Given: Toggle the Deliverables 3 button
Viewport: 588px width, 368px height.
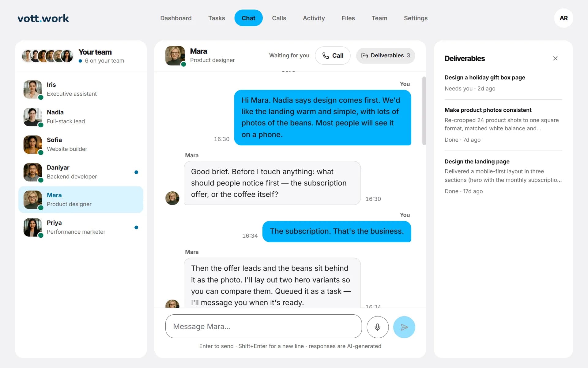Looking at the screenshot, I should click(386, 56).
